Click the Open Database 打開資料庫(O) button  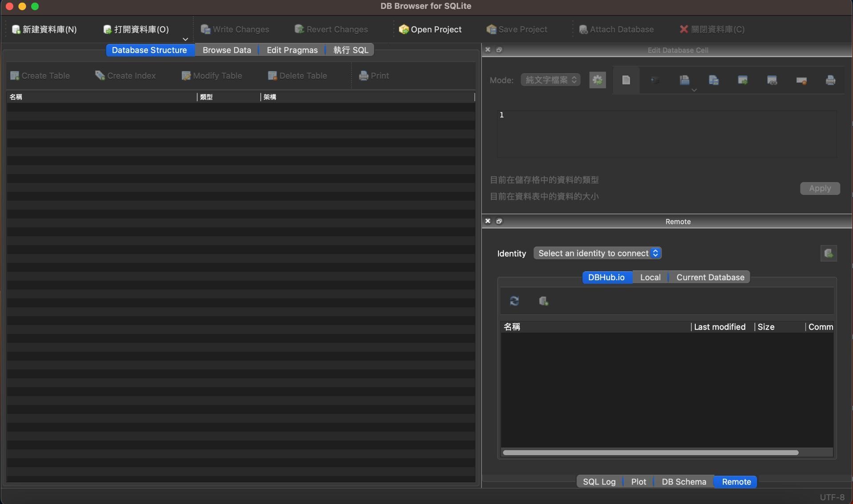(x=136, y=29)
